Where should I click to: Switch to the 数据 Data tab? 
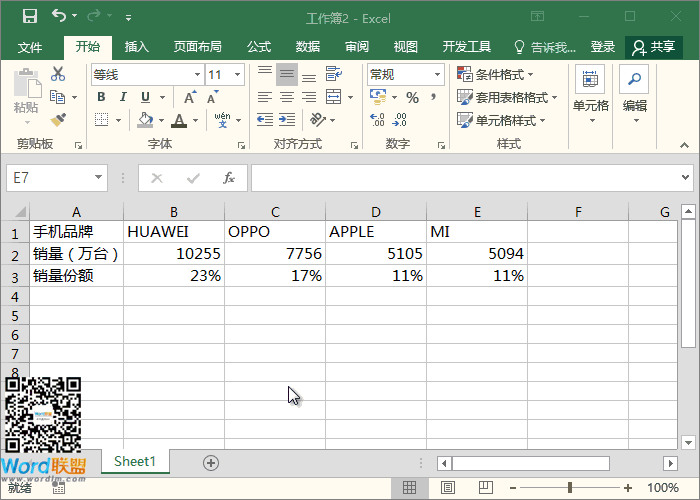point(308,46)
